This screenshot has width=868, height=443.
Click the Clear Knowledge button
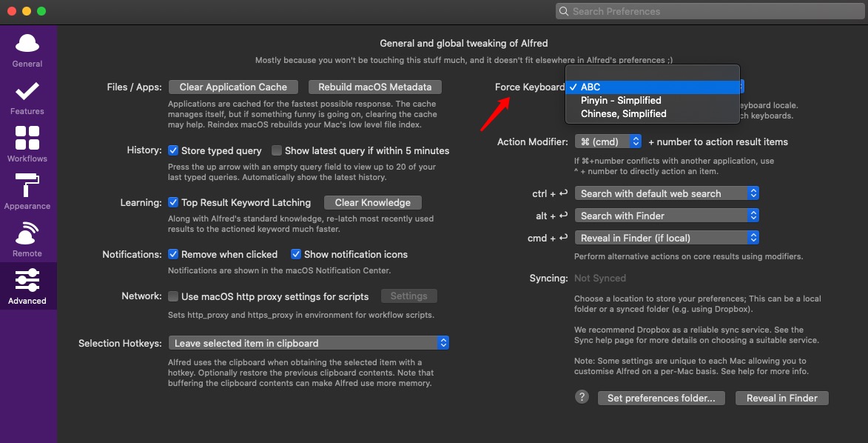(x=372, y=202)
